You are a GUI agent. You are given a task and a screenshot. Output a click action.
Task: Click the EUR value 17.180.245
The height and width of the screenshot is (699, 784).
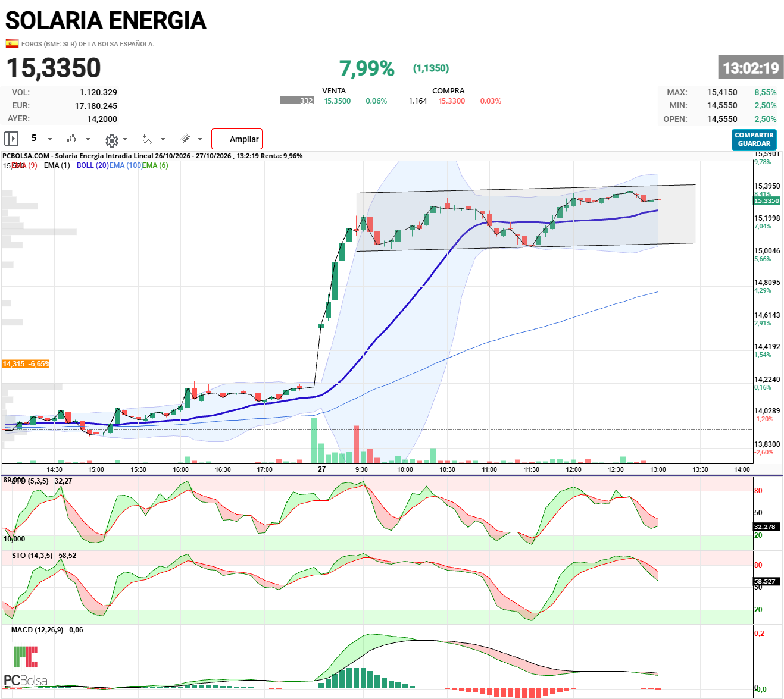click(96, 106)
